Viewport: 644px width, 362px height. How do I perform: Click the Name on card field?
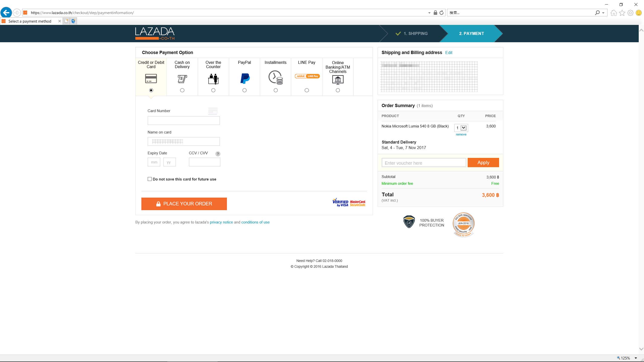coord(184,142)
